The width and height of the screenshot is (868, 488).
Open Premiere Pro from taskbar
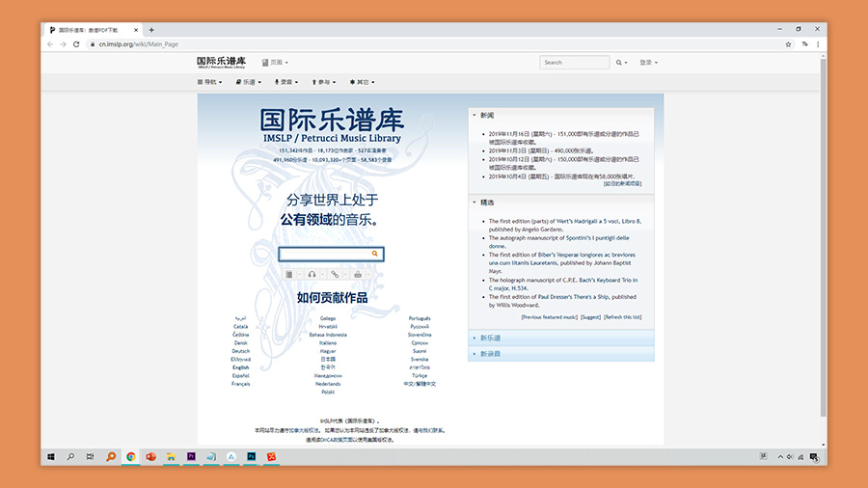[191, 456]
